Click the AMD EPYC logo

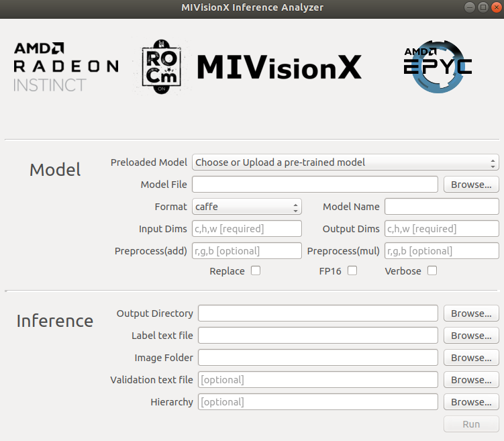pyautogui.click(x=438, y=67)
